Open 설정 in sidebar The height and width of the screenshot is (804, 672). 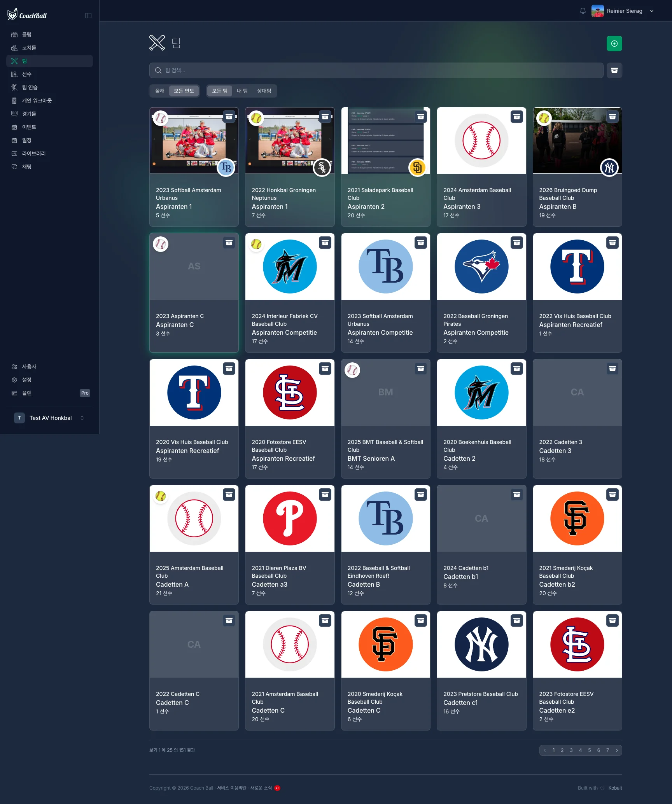coord(49,380)
